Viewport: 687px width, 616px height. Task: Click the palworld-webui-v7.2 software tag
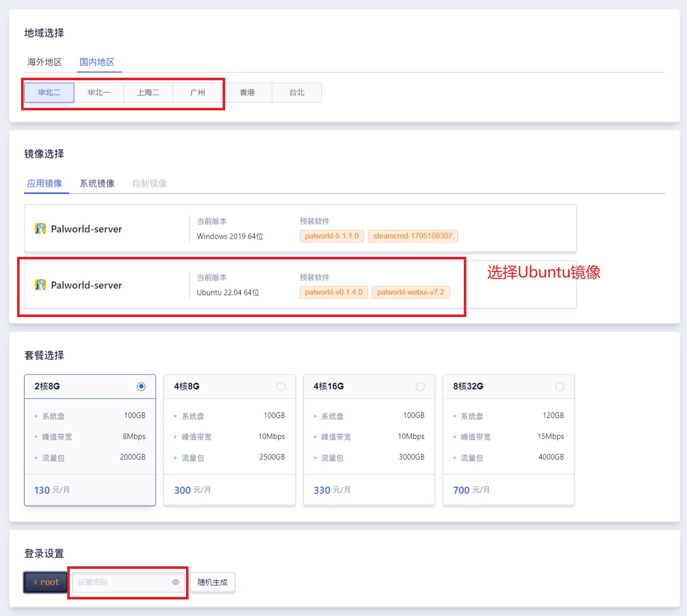[x=411, y=292]
